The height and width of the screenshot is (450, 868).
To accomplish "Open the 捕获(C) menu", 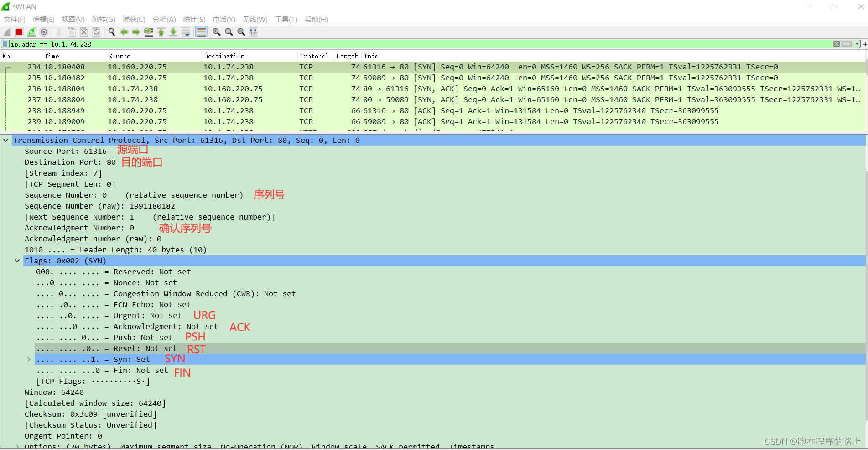I will pyautogui.click(x=134, y=20).
